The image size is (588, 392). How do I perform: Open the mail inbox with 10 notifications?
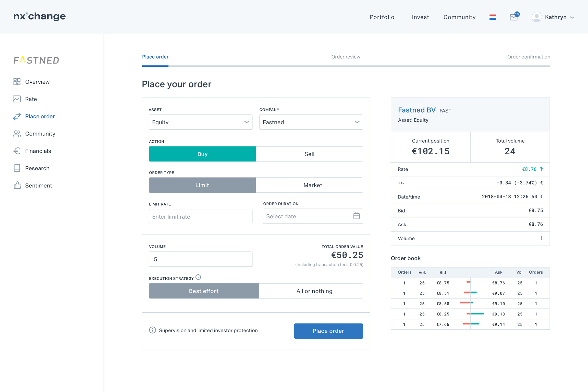pos(514,17)
